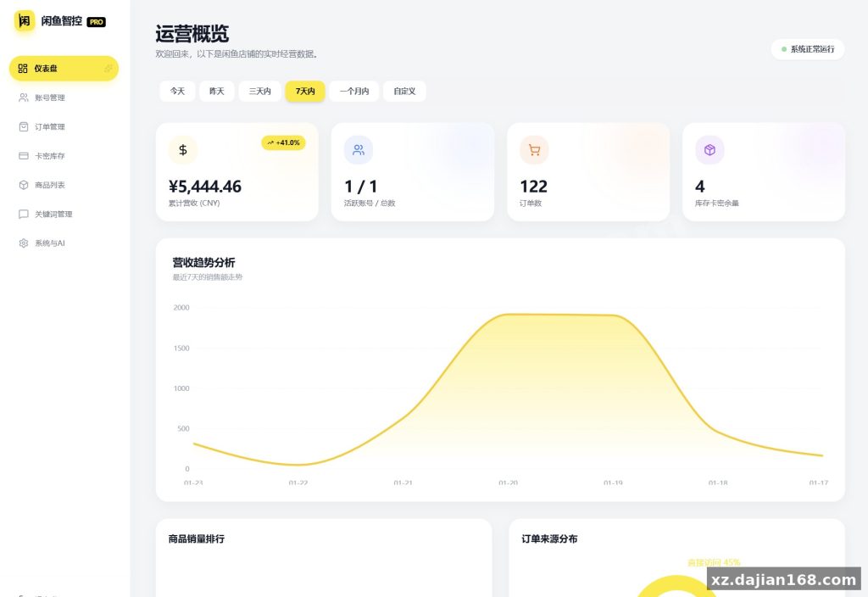
Task: Click the 01-17 x-axis date
Action: point(819,483)
